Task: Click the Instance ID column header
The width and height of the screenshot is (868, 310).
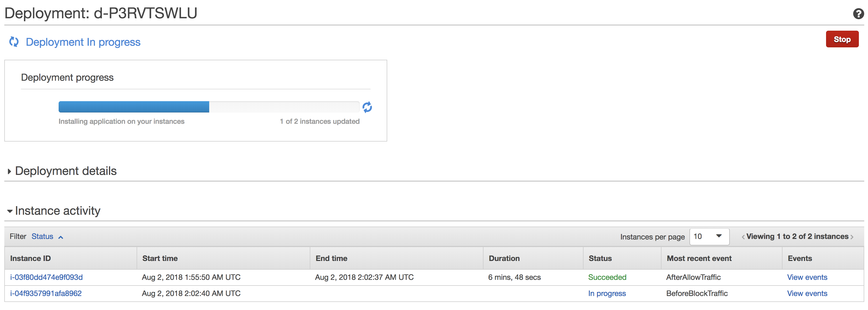Action: [x=30, y=258]
